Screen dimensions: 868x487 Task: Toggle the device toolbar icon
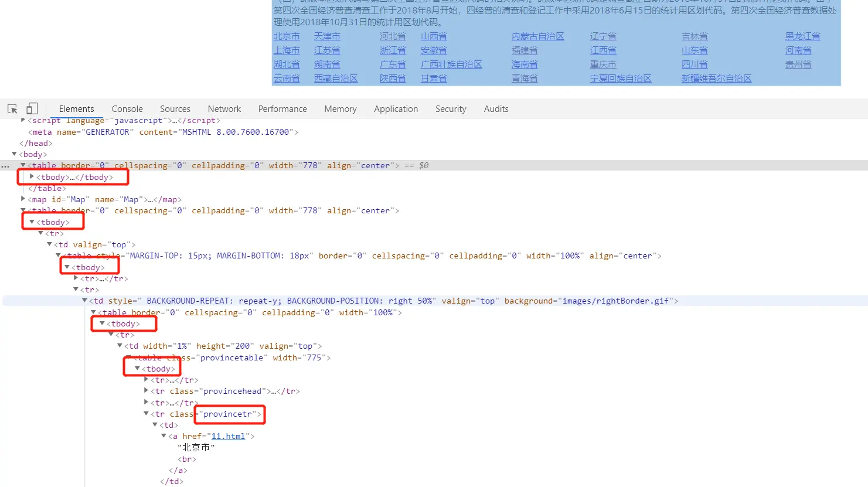(32, 108)
